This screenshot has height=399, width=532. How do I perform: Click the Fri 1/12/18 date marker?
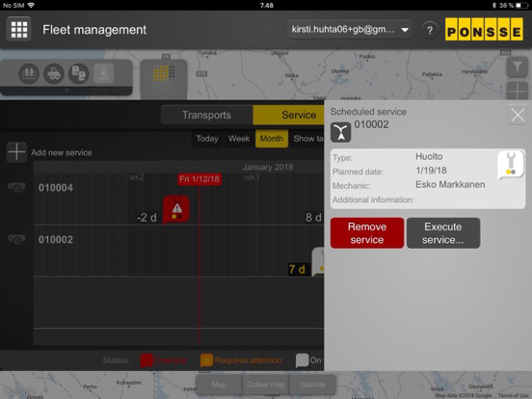199,179
